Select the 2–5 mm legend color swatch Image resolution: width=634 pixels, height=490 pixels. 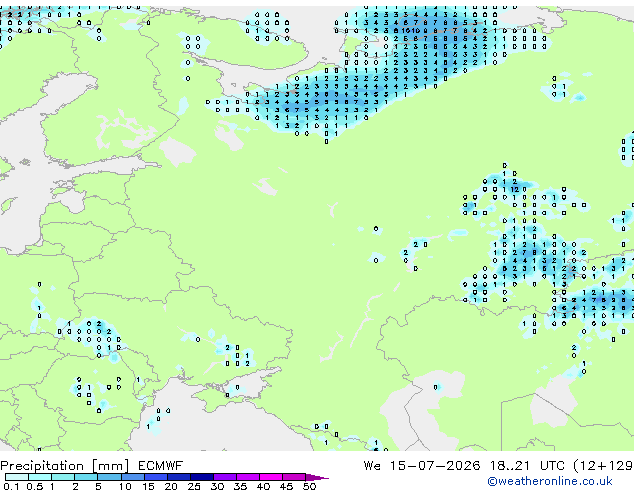pos(86,477)
